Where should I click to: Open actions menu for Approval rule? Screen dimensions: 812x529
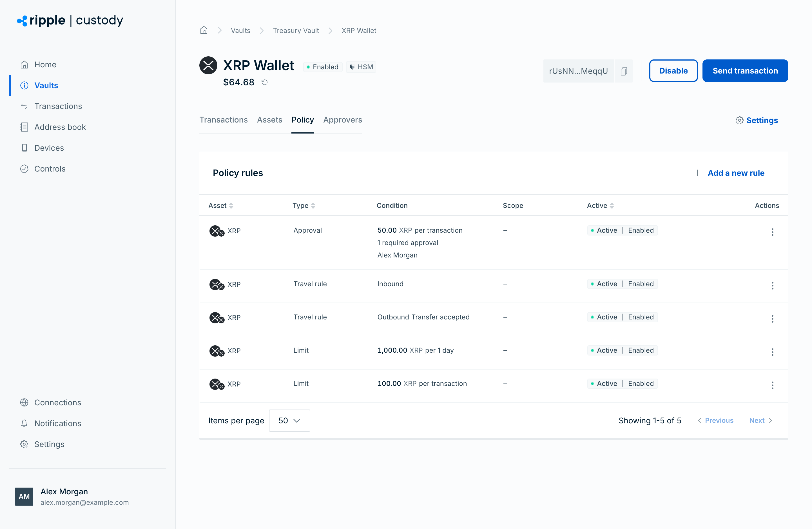coord(772,232)
